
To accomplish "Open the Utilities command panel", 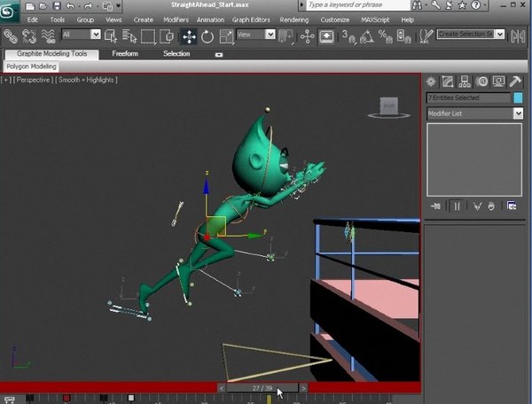I will click(x=515, y=82).
